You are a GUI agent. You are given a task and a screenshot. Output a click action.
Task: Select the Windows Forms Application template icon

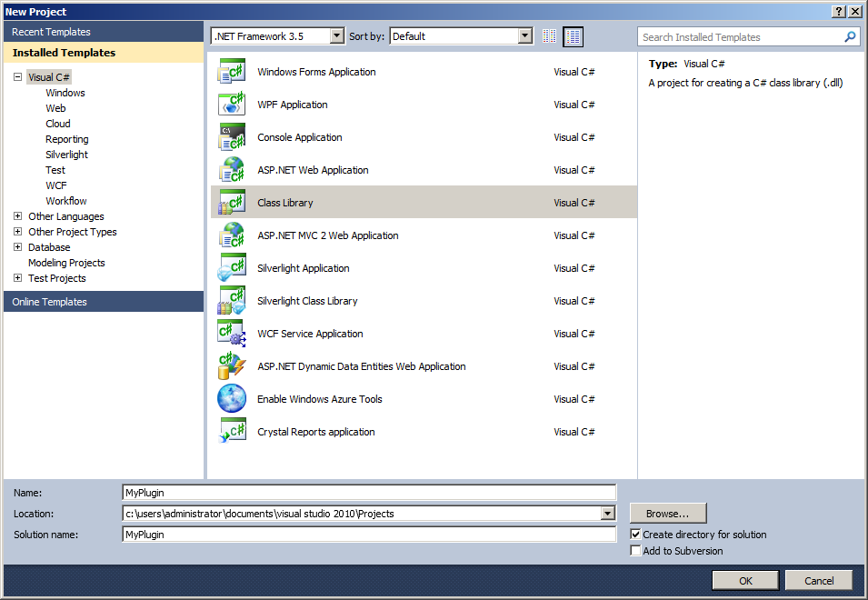pyautogui.click(x=232, y=72)
